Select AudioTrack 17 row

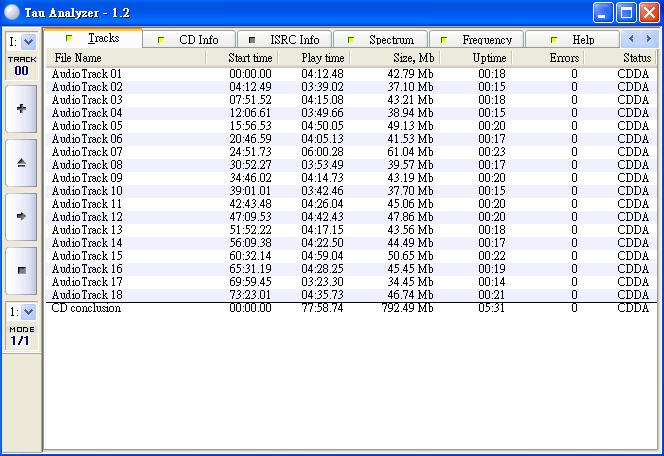coord(351,282)
